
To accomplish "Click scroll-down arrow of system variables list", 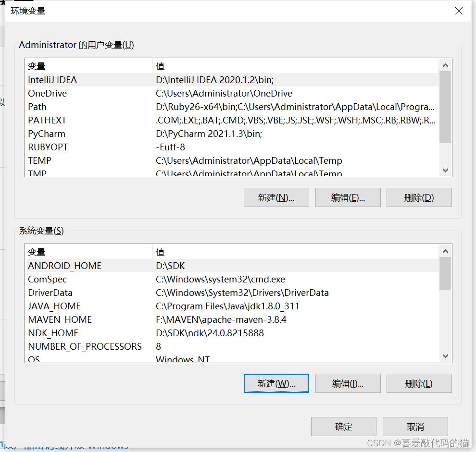I will click(445, 356).
